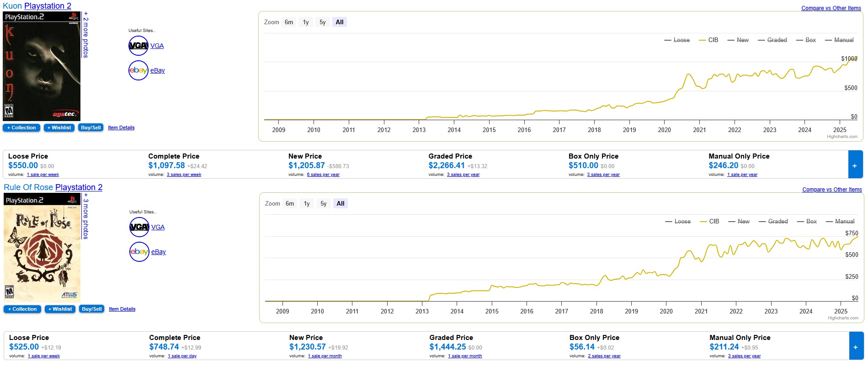Screen dimensions: 868x366
Task: Click Kuon Complete Price $1,097.58
Action: tap(166, 165)
